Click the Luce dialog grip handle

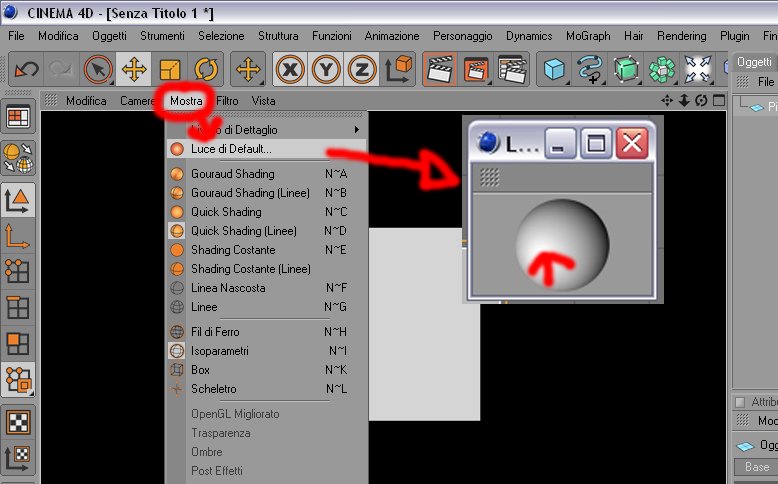pos(490,177)
